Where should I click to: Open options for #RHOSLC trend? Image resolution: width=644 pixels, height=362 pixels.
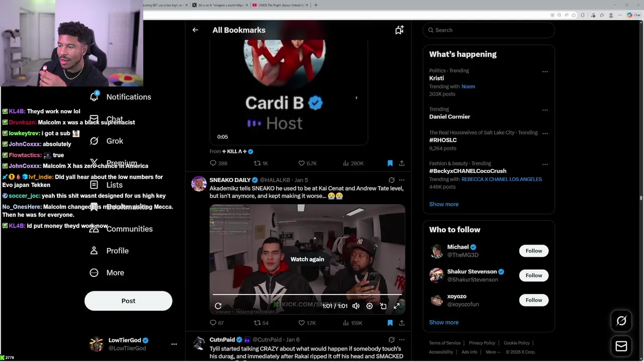545,133
